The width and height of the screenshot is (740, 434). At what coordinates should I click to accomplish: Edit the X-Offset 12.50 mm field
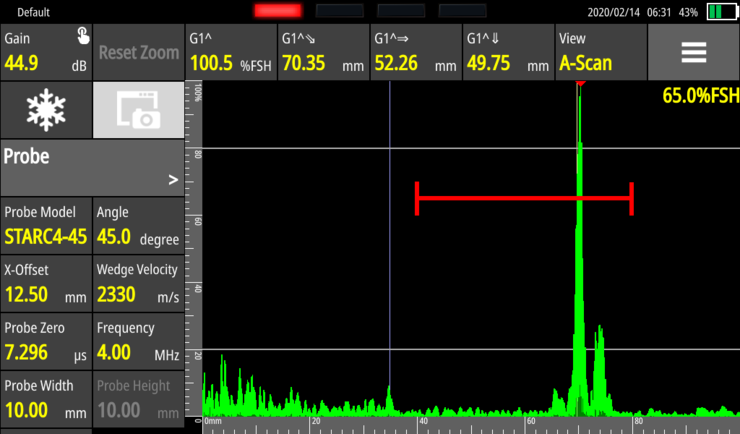point(46,284)
